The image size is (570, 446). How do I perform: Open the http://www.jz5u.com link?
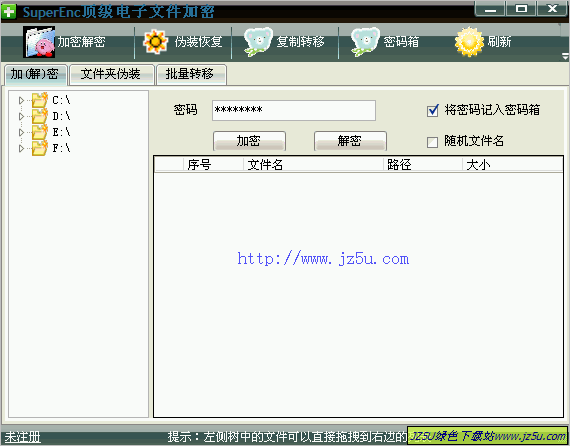323,259
